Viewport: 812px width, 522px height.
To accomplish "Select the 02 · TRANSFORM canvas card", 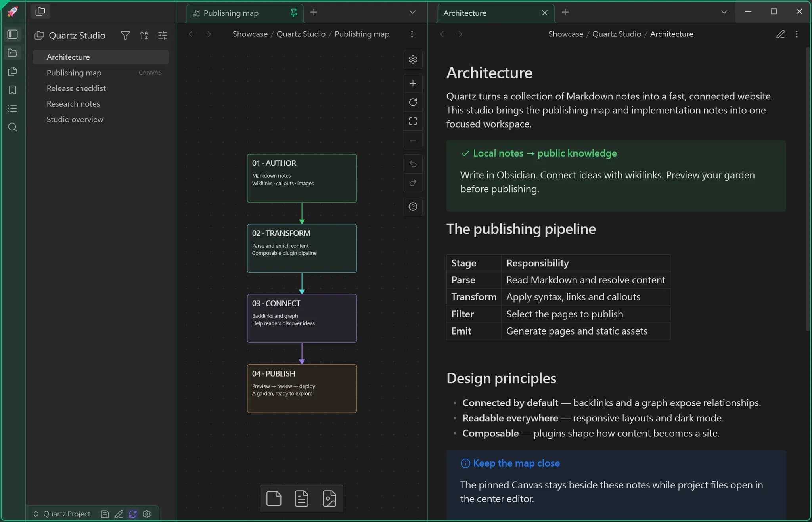I will 302,249.
